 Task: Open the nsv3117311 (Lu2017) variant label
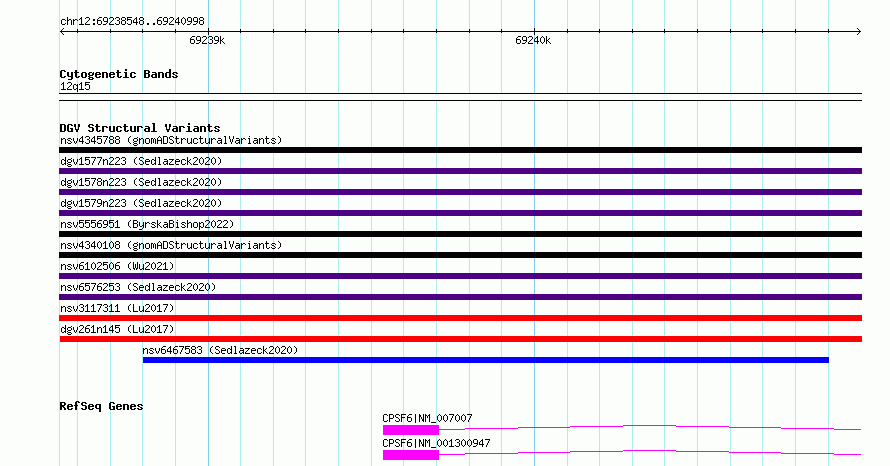tap(117, 308)
